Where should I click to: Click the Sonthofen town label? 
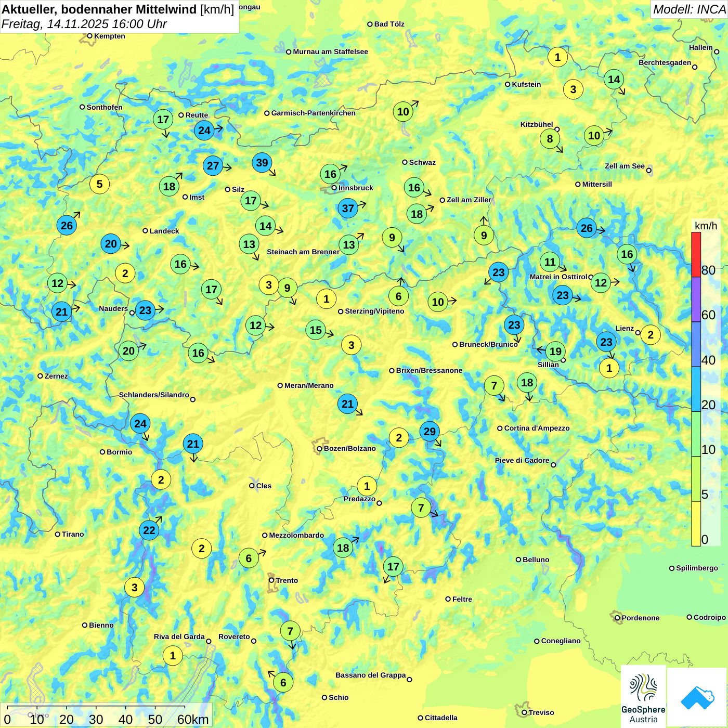[105, 107]
